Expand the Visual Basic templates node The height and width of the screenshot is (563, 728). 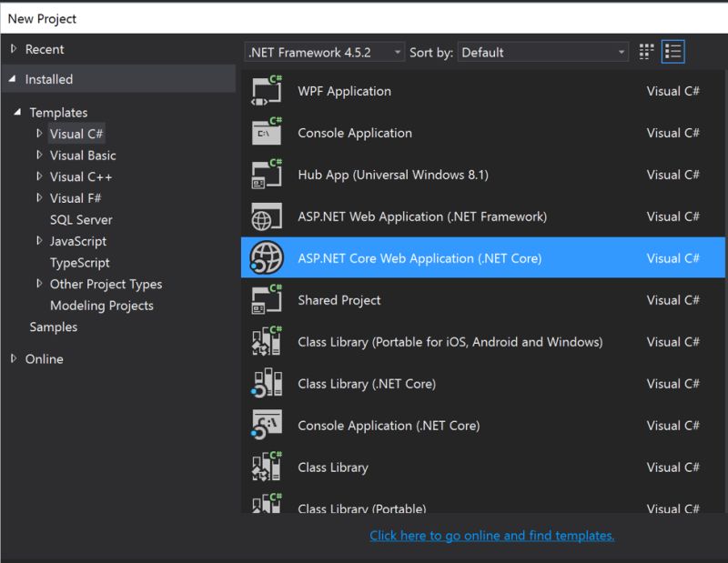84,155
